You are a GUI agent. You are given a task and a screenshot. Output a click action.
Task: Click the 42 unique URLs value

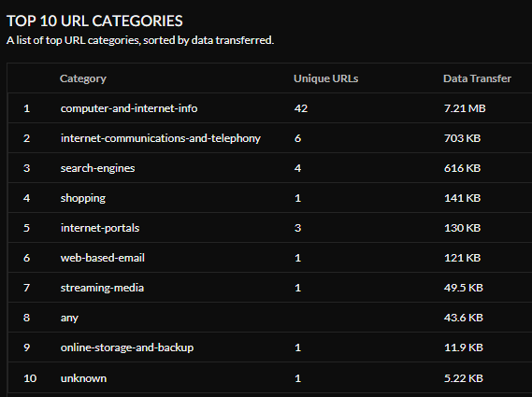coord(301,108)
